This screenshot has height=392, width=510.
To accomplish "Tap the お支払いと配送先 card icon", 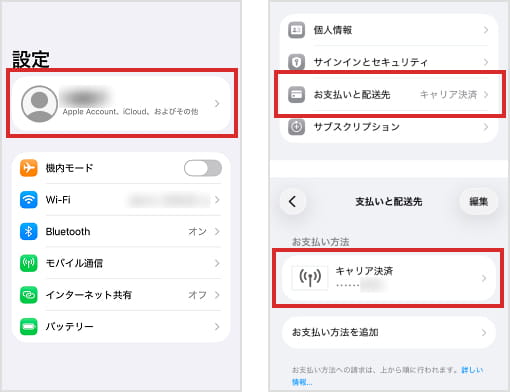I will pos(296,94).
